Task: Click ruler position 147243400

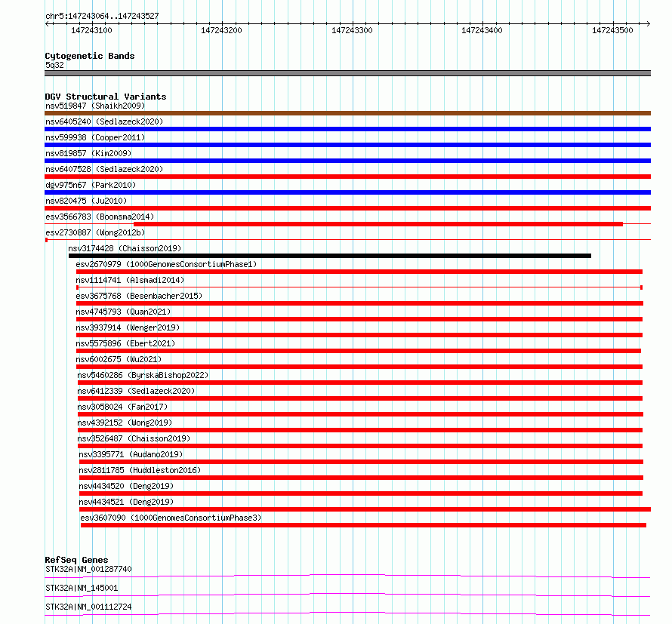Action: (x=482, y=30)
